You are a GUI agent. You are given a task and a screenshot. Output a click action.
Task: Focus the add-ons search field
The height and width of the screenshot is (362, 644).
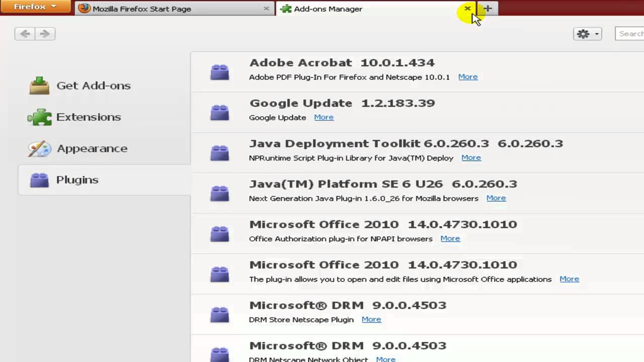coord(629,34)
